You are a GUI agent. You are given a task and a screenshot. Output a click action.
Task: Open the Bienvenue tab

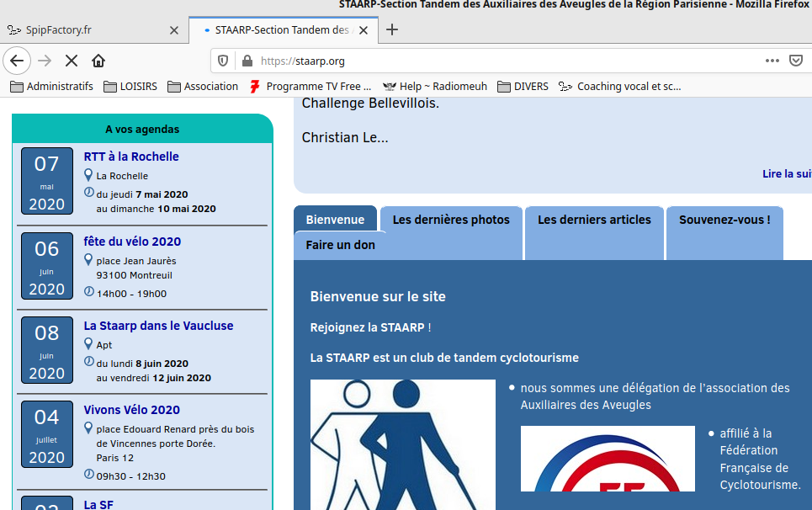point(335,220)
